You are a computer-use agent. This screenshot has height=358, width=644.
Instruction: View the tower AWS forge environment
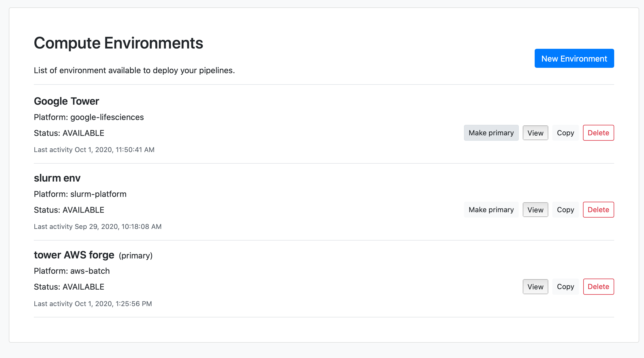[536, 287]
